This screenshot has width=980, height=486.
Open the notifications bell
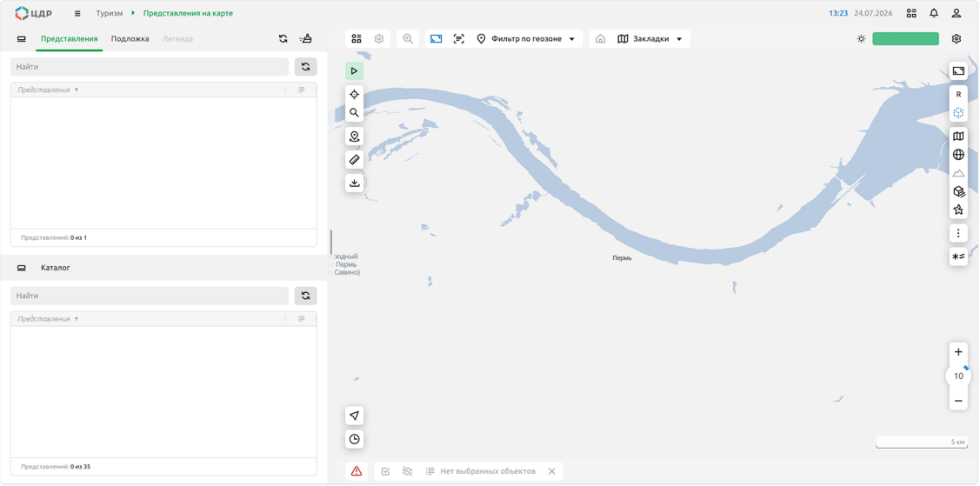pyautogui.click(x=934, y=13)
